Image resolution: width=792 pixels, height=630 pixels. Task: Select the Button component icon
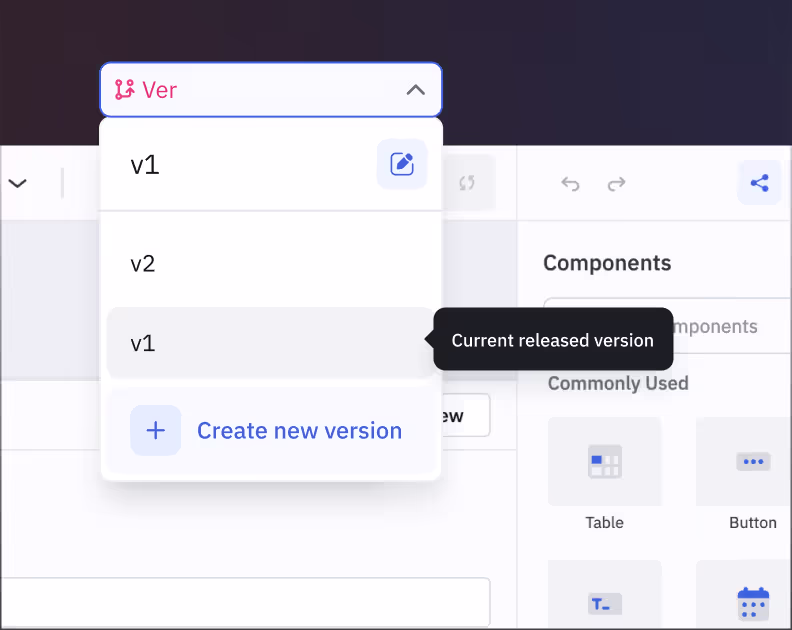pos(752,463)
